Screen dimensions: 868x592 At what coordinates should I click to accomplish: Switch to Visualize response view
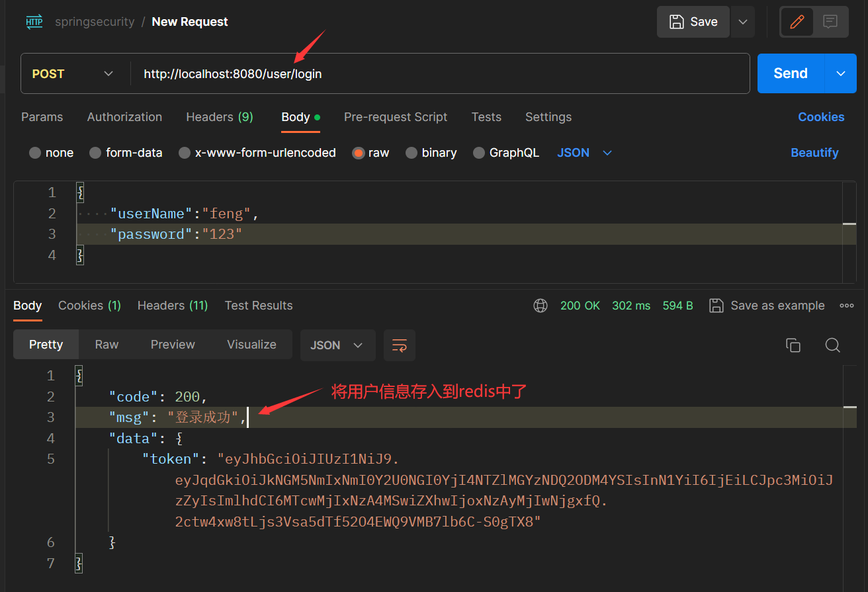coord(251,345)
